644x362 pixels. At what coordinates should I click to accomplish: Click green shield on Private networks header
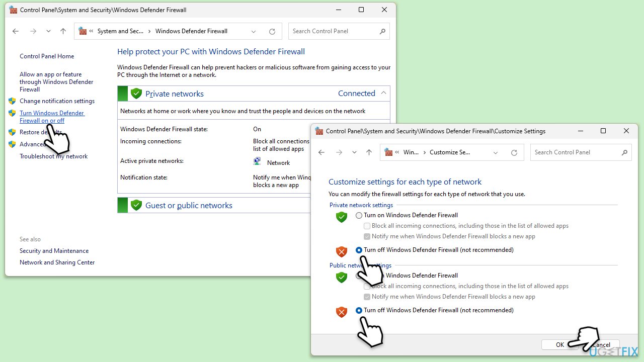click(x=136, y=94)
